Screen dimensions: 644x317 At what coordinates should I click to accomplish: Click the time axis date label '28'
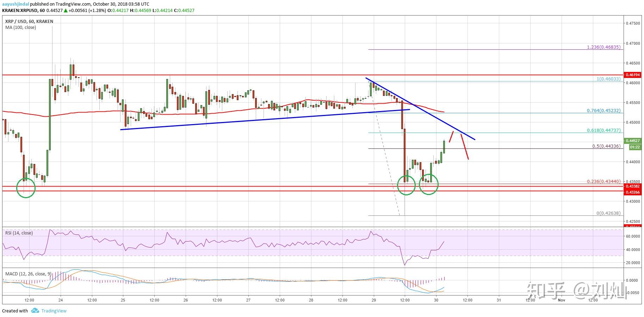pos(311,300)
